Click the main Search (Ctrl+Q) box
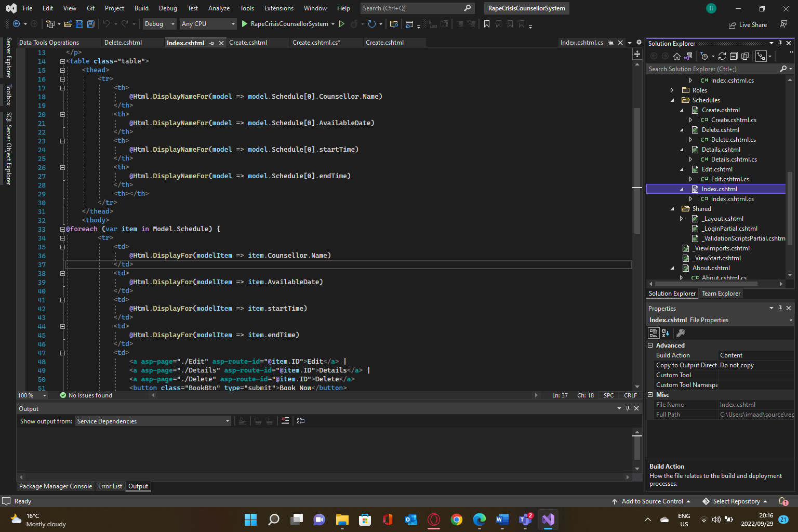Screen dimensions: 798x532 417,8
